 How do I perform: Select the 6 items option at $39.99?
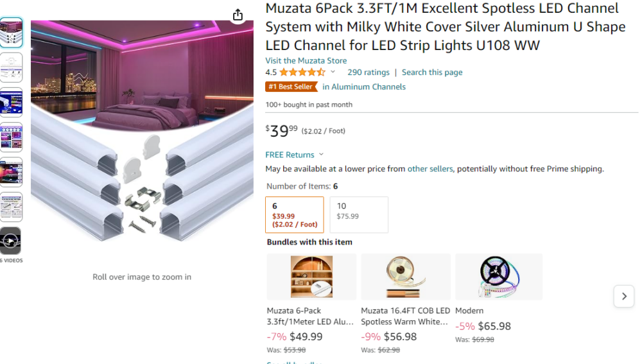295,214
